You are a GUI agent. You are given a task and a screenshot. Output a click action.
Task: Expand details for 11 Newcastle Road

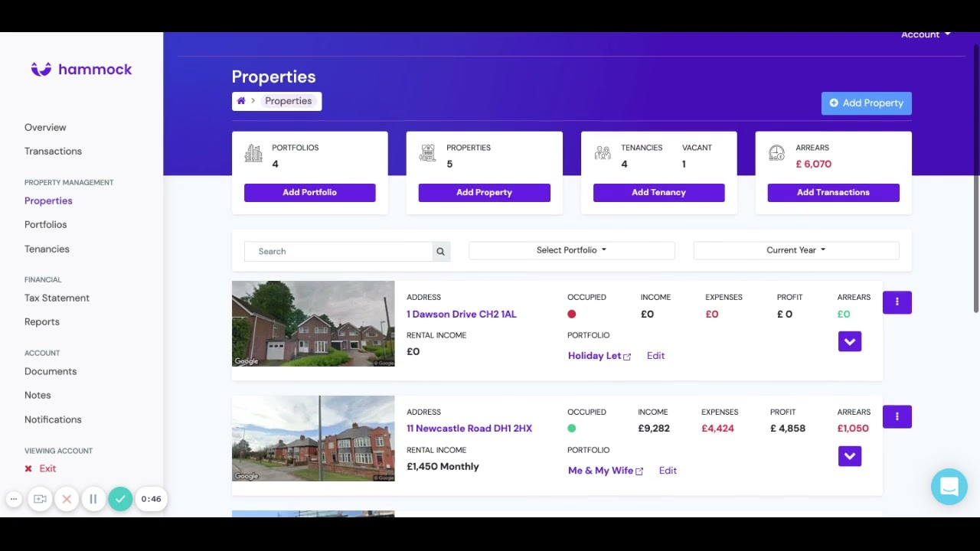(849, 457)
